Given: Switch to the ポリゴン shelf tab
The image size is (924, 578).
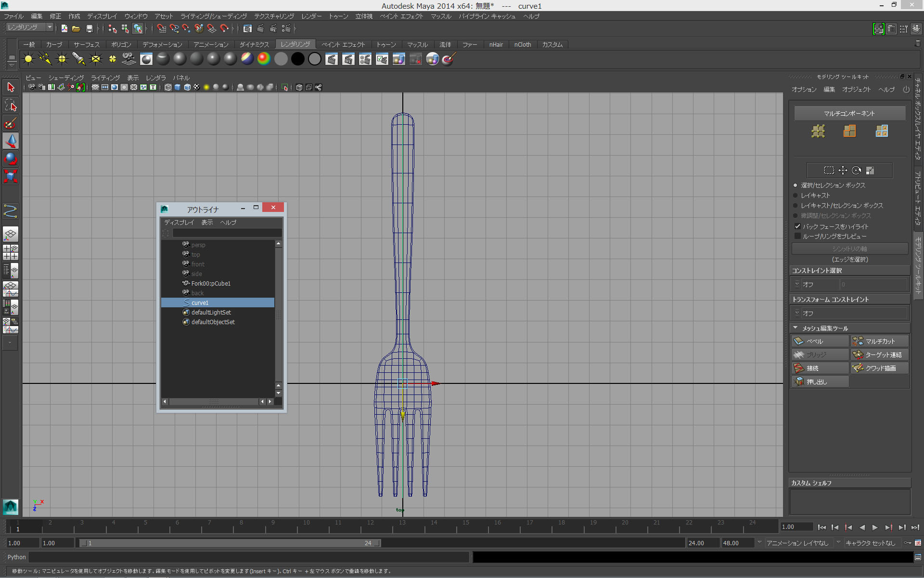Looking at the screenshot, I should (x=121, y=44).
